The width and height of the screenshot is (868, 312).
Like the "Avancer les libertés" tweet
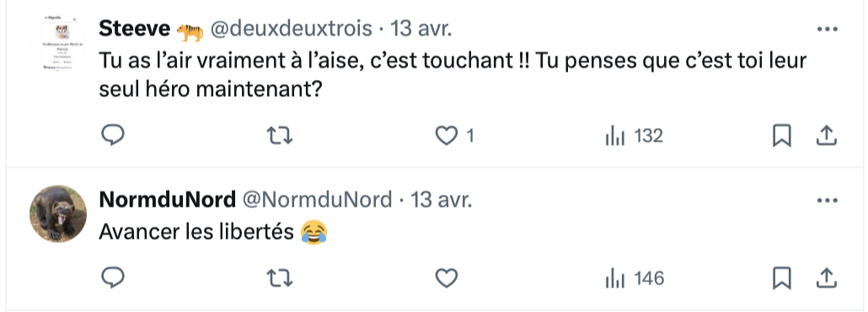point(446,278)
